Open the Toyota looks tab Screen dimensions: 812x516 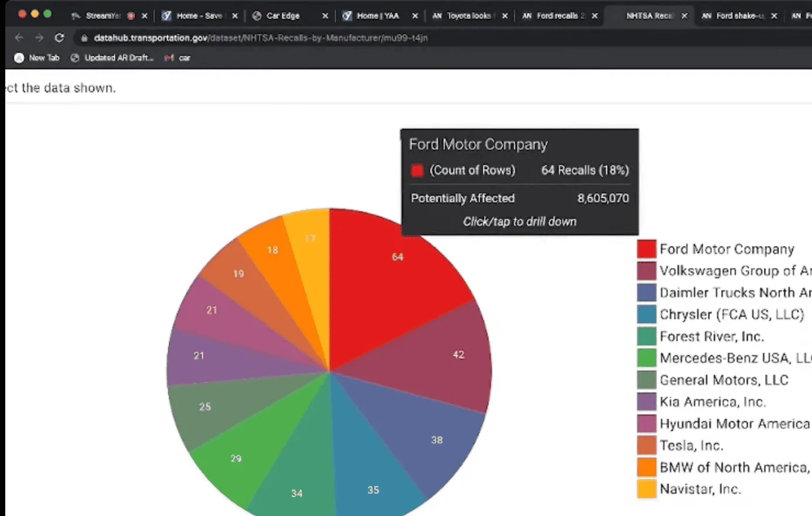point(470,16)
